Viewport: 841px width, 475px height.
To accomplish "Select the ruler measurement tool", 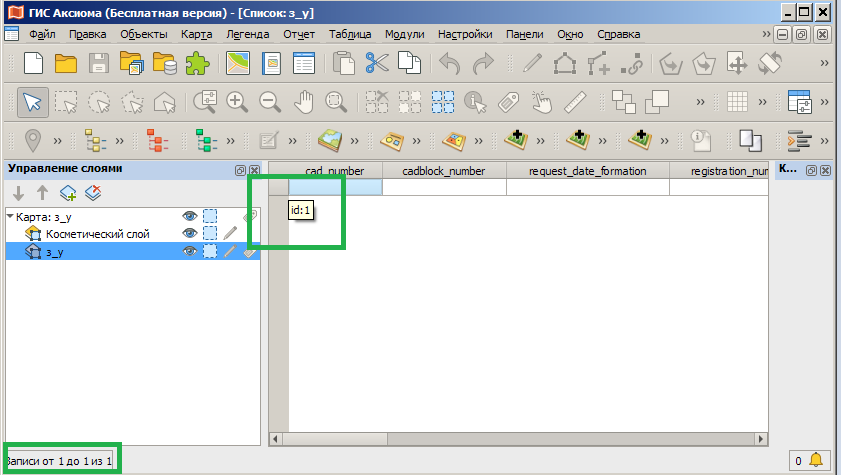I will (x=574, y=101).
